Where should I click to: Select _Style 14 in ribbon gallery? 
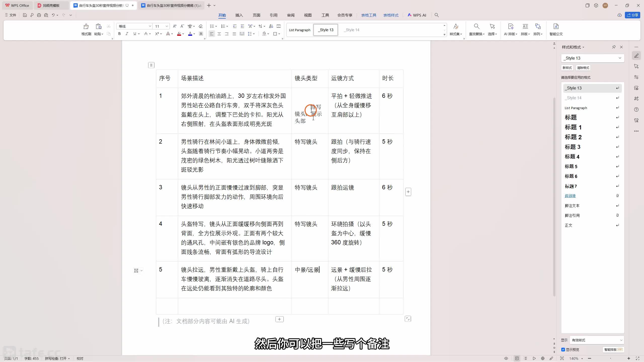point(352,30)
